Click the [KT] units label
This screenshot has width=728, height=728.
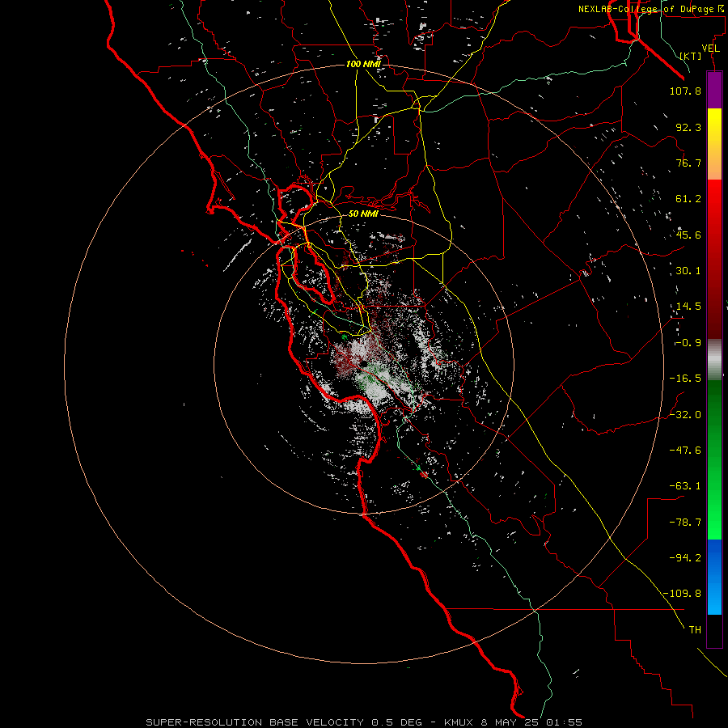[691, 56]
